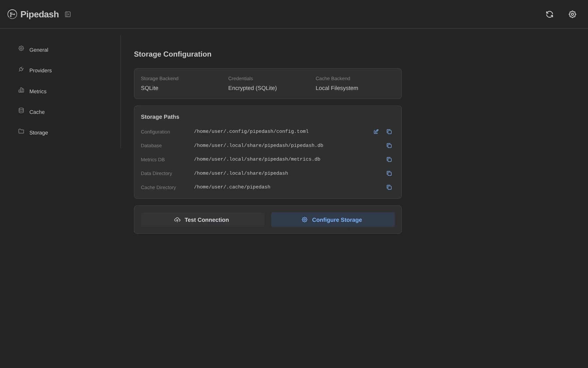Image resolution: width=588 pixels, height=368 pixels.
Task: Click the /home/user/.local/share/pipedash/pipedash.db path text
Action: (x=258, y=146)
